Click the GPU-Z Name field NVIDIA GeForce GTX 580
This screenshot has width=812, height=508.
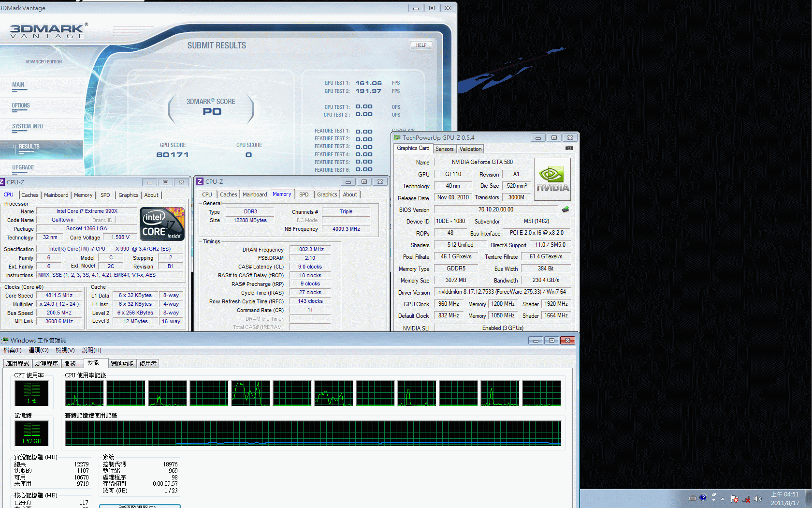[482, 162]
